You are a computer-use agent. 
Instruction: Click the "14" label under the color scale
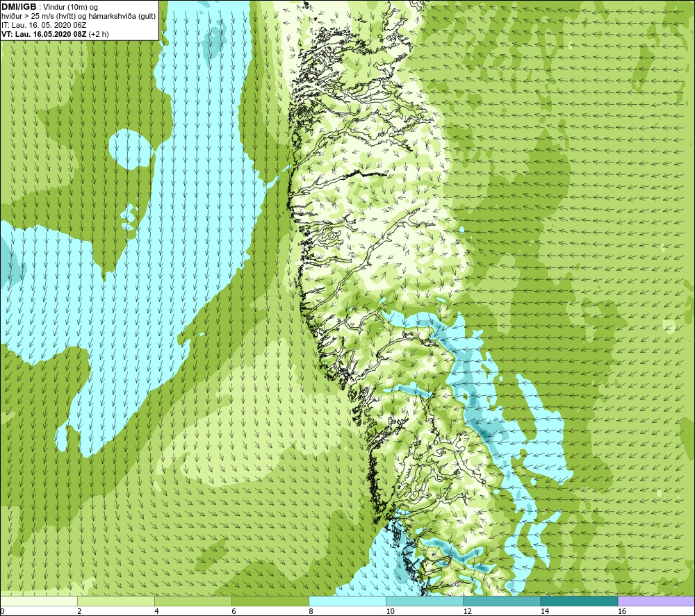click(544, 612)
